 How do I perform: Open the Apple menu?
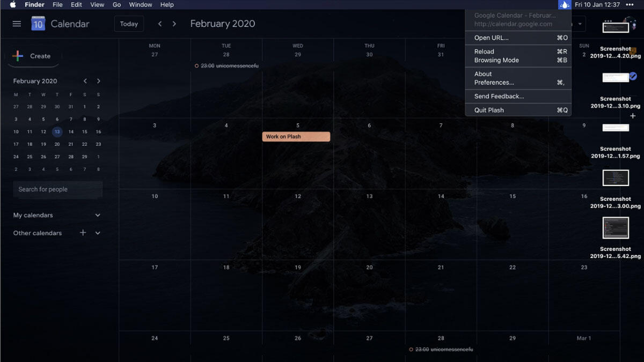(13, 5)
